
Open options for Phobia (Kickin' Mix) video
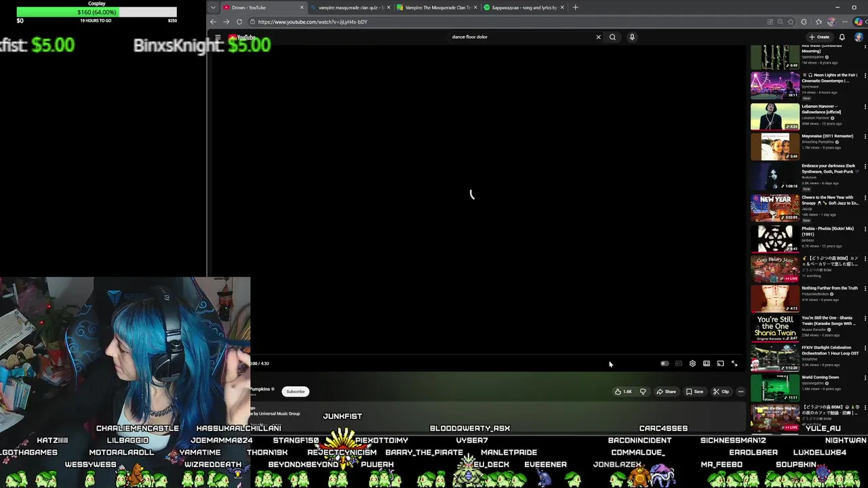(x=865, y=229)
